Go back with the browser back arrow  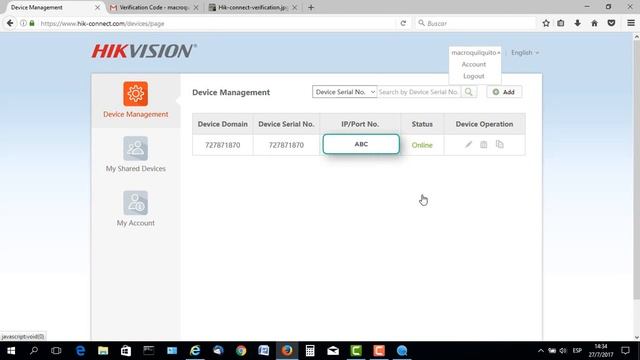[10, 23]
